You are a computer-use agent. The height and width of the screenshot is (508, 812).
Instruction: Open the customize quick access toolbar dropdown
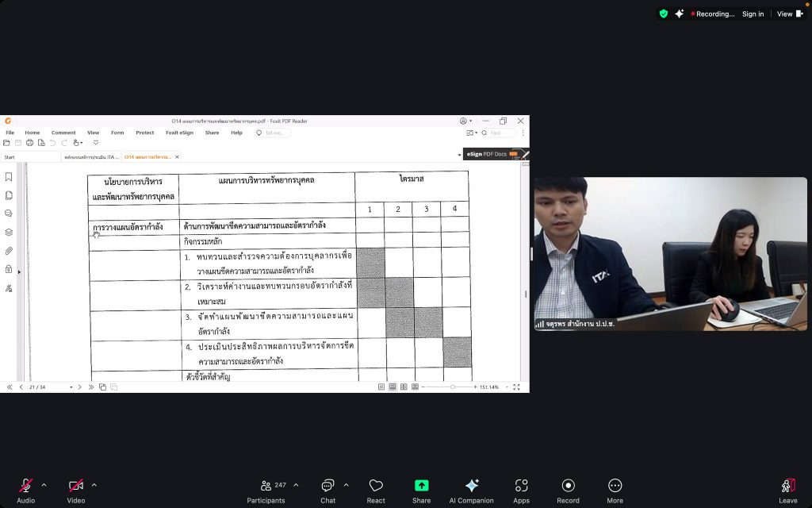(x=96, y=143)
